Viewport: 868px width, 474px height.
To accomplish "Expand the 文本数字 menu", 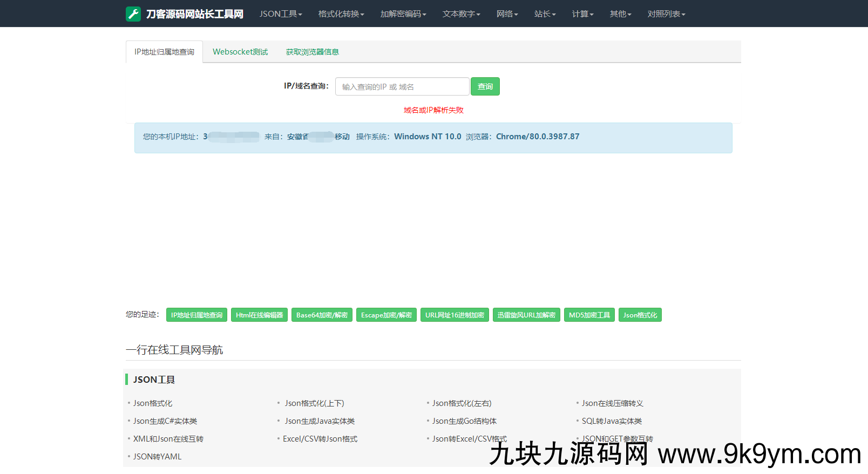I will pos(461,14).
